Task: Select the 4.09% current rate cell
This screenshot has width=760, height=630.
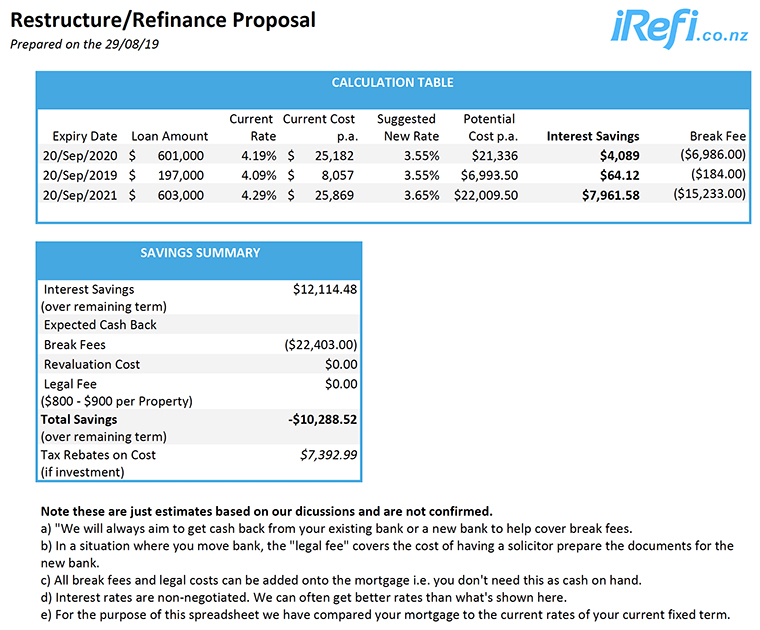Action: coord(257,175)
